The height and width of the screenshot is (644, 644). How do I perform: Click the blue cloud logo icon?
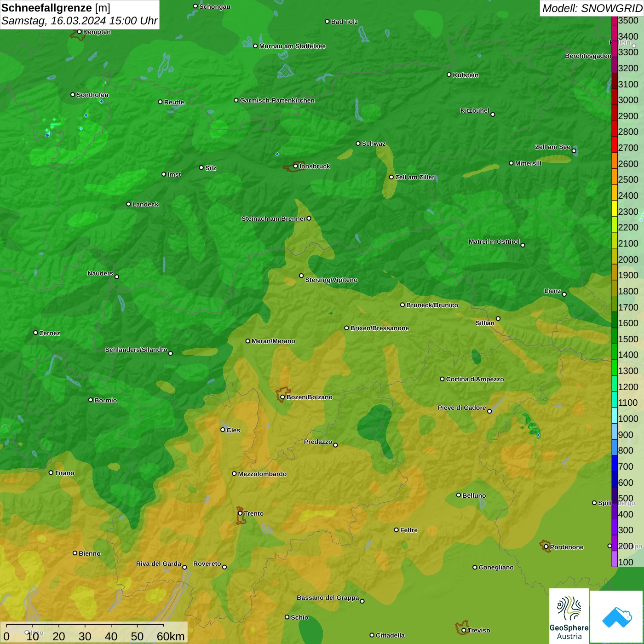(x=617, y=617)
